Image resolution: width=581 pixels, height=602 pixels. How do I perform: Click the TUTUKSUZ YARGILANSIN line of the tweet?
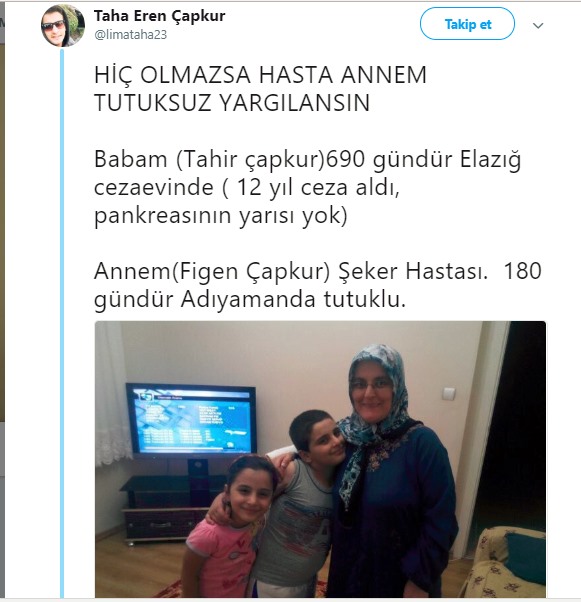click(x=232, y=103)
